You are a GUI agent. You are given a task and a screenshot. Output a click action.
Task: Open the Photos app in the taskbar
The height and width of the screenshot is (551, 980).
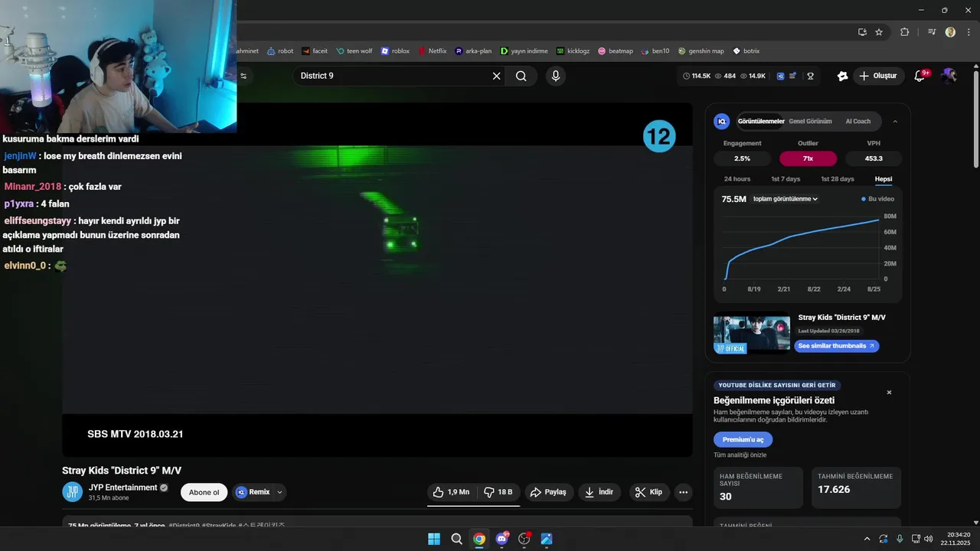click(547, 539)
